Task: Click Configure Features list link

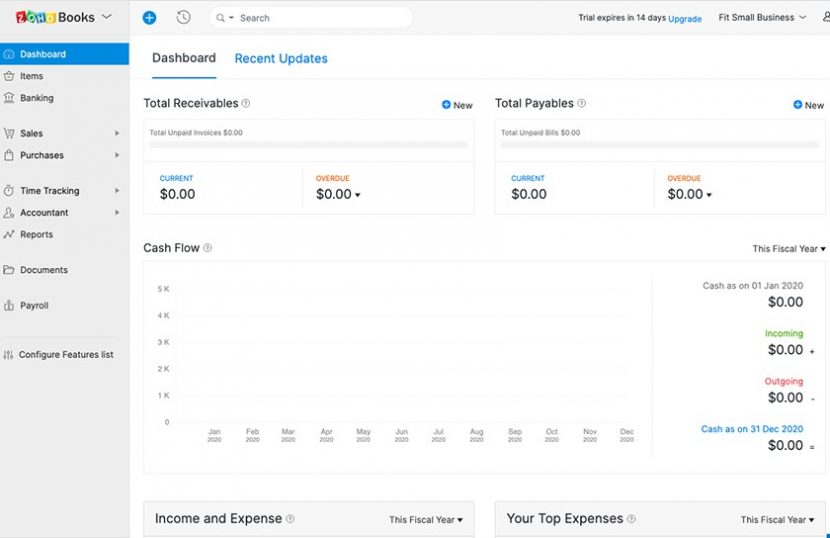Action: tap(66, 355)
